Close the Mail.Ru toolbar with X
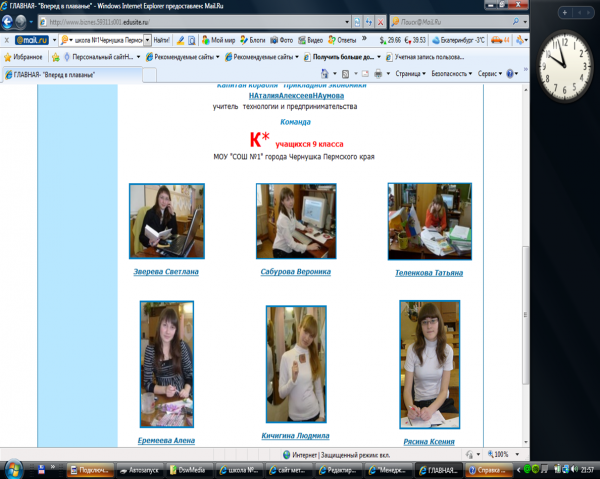Viewport: 600px width, 479px height. tap(7, 40)
